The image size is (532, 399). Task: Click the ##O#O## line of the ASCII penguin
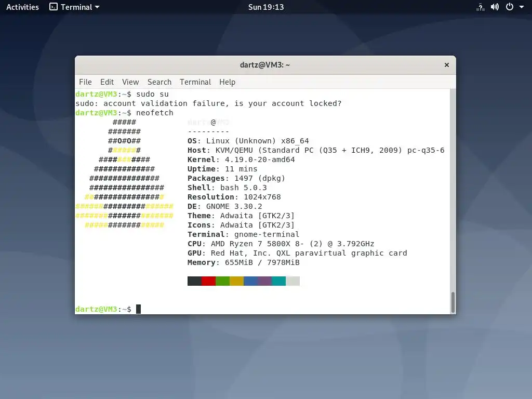click(124, 141)
